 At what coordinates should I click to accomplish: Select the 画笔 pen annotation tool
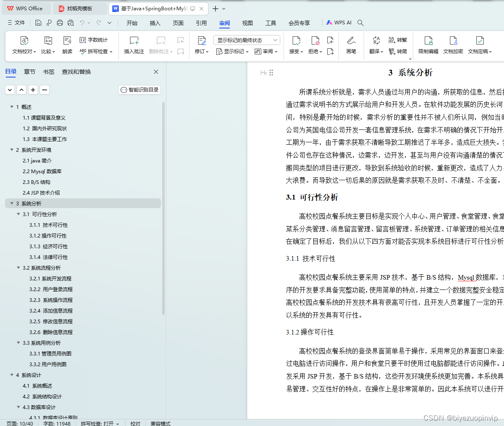tap(351, 45)
